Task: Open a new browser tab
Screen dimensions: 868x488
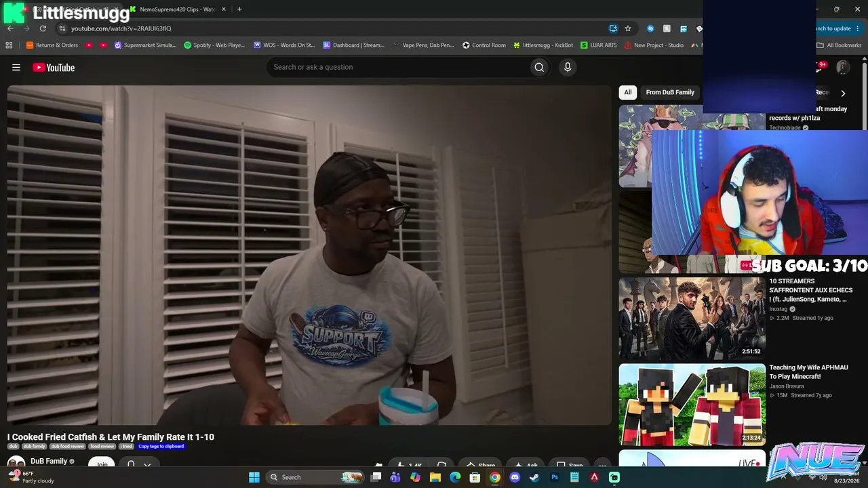Action: point(239,9)
